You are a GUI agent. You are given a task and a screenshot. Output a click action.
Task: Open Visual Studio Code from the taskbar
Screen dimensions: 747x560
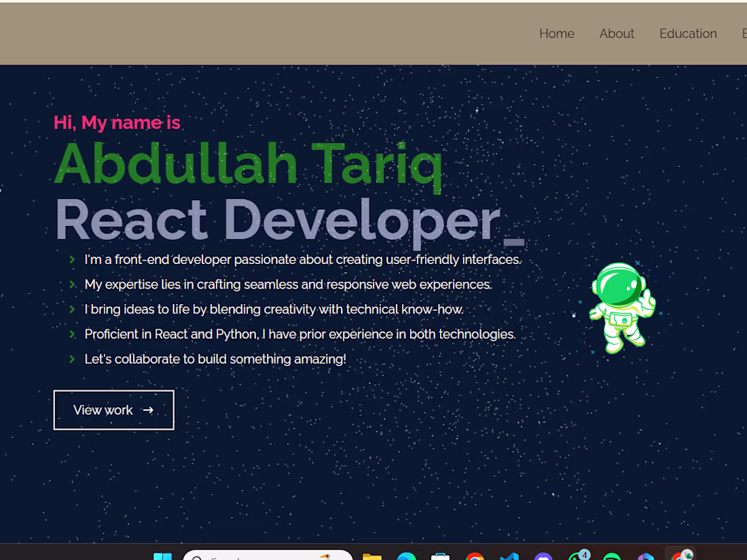(509, 556)
